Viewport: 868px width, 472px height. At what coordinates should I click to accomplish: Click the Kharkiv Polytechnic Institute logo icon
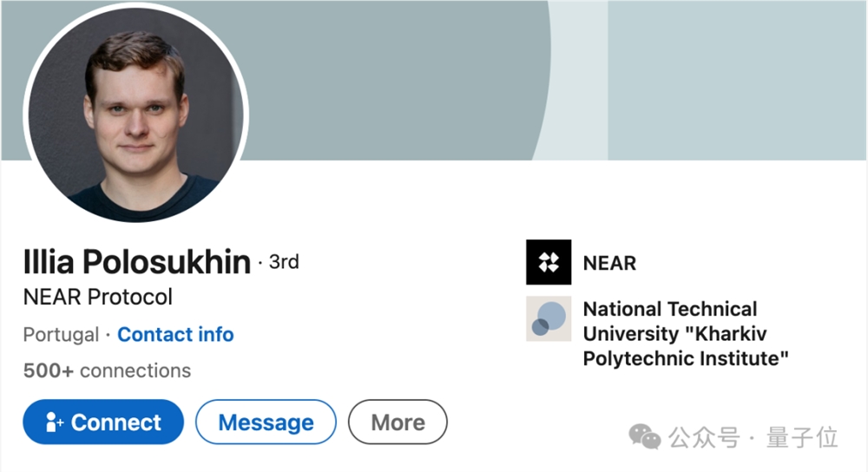coord(549,318)
